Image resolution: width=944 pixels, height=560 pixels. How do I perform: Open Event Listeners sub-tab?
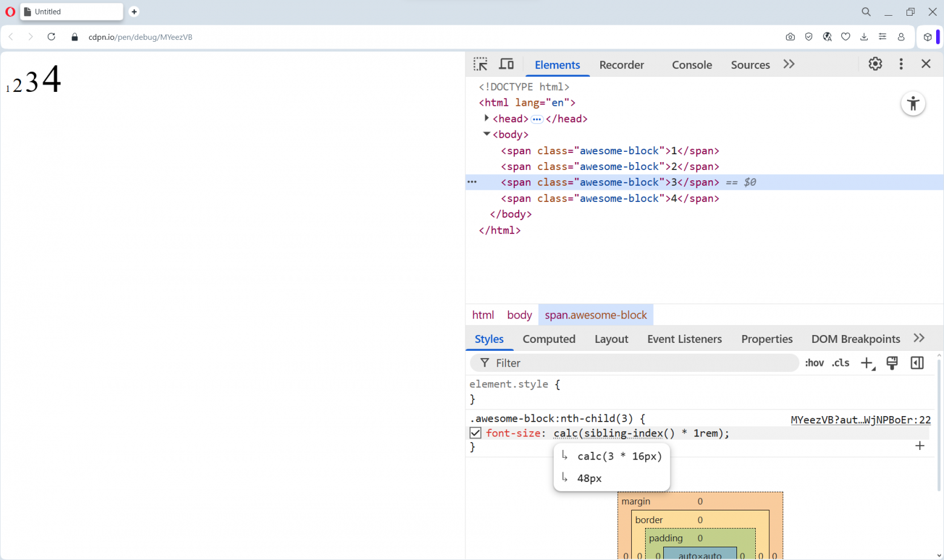684,339
